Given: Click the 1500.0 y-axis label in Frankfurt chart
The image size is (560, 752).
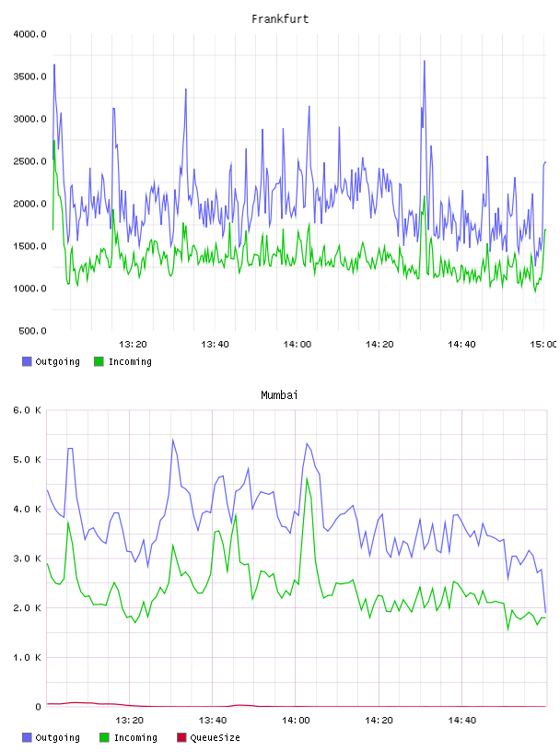Looking at the screenshot, I should (29, 246).
